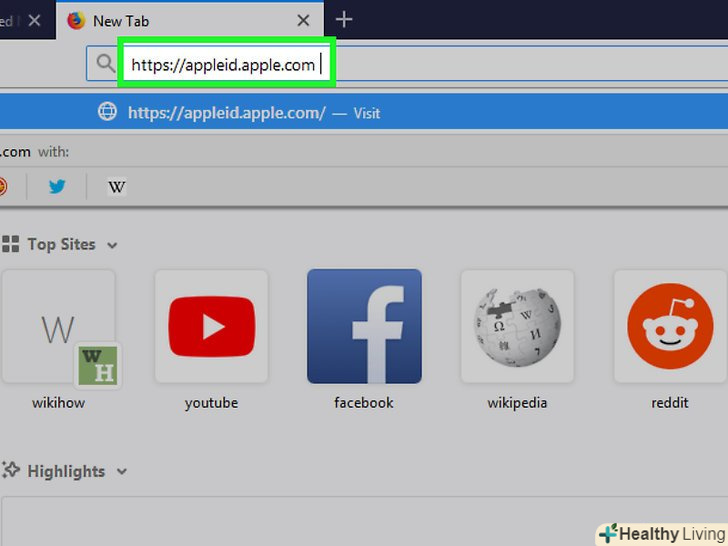Close the partially visible left tab
This screenshot has height=546, width=728.
(x=35, y=20)
